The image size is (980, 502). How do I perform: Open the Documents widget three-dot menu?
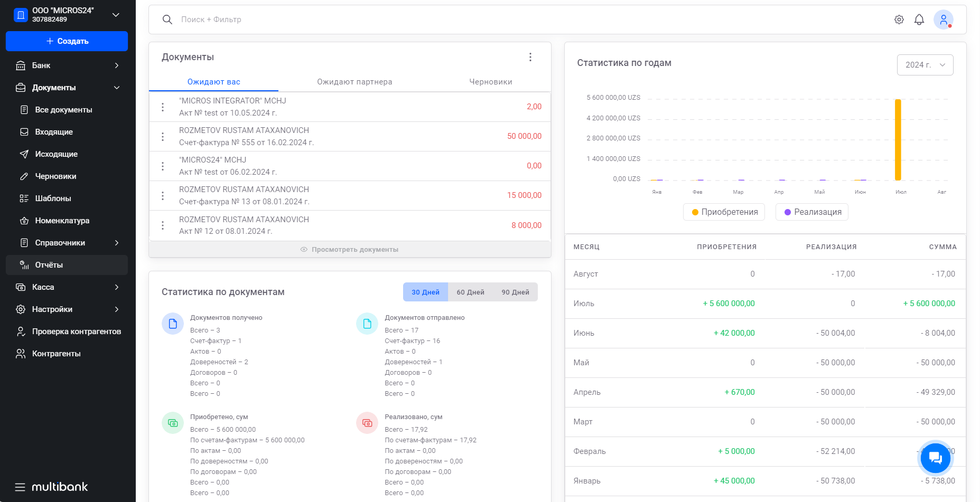(x=530, y=57)
